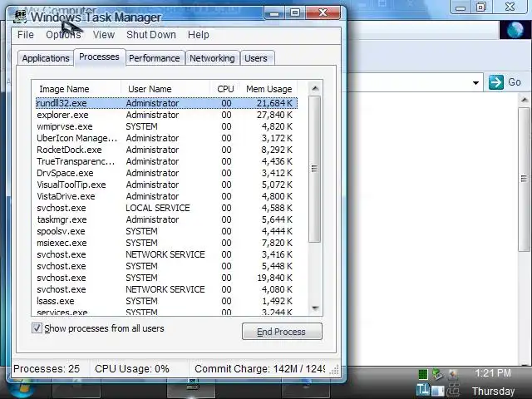Select the VistaDrive.exe process row
Viewport: 532px width, 399px height.
(x=166, y=196)
